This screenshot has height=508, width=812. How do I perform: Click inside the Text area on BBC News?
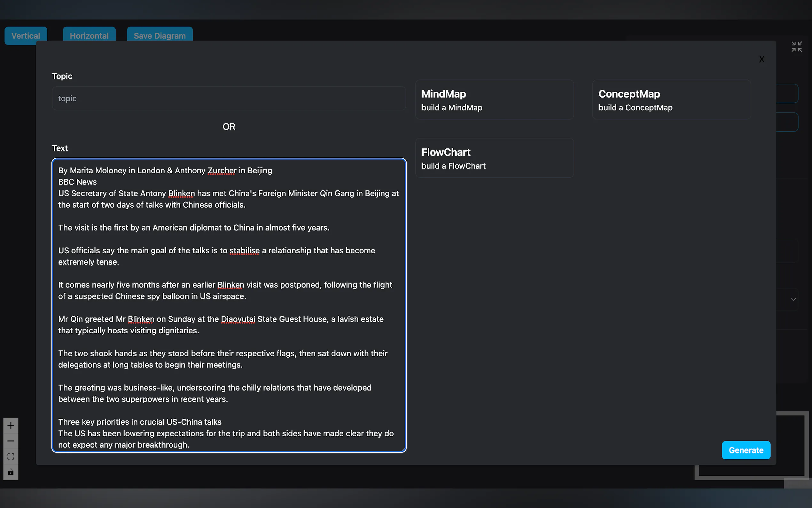pos(77,182)
